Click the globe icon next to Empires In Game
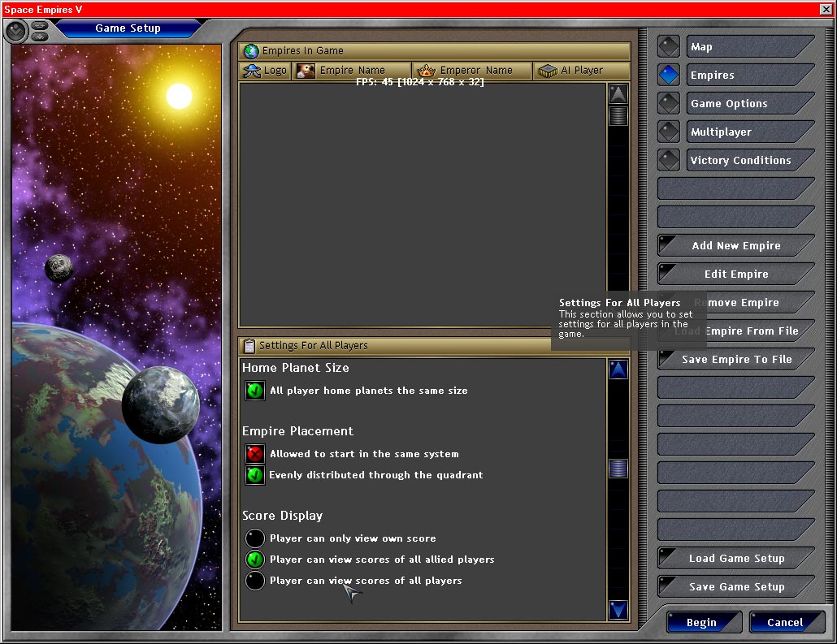 251,51
